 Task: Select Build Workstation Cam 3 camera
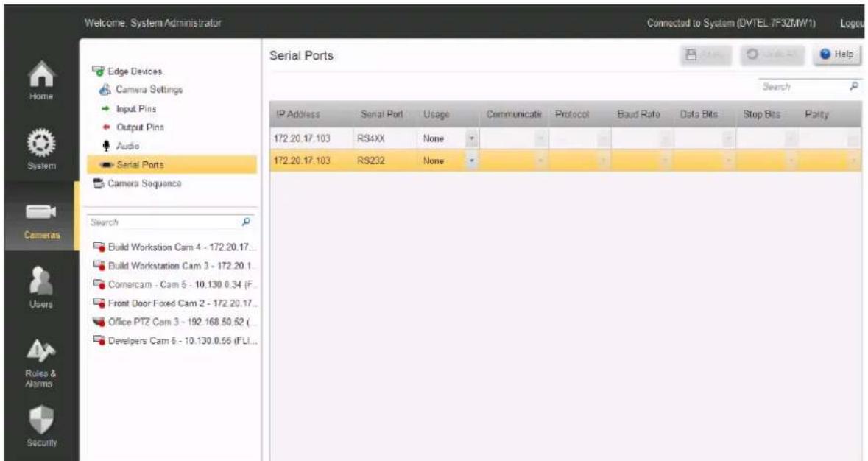click(175, 266)
